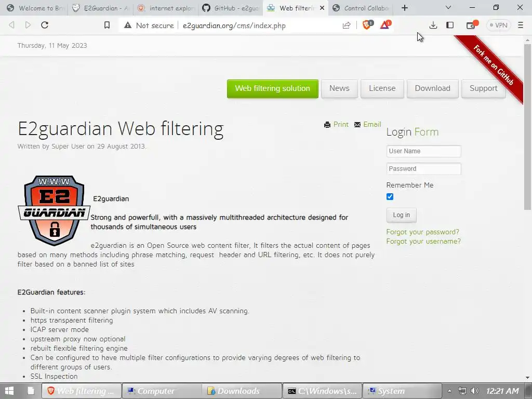Go forward with the browser forward arrow
The image size is (532, 399).
28,25
